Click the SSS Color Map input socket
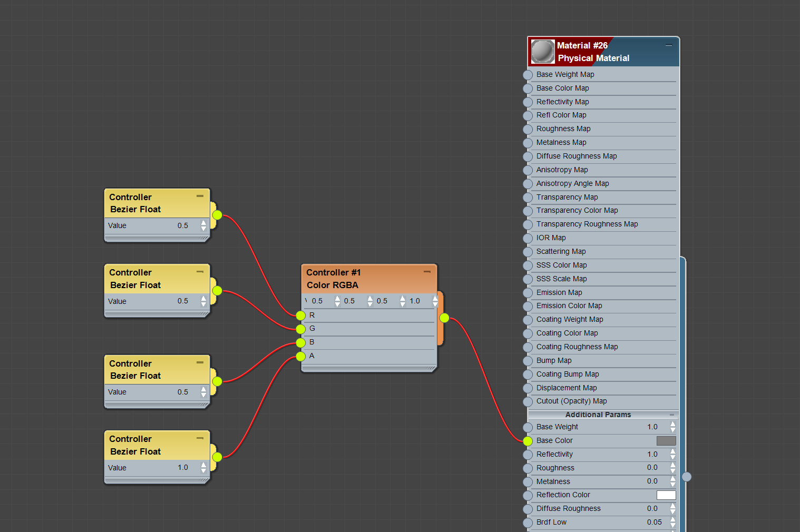Screen dimensions: 800x532 coord(528,265)
